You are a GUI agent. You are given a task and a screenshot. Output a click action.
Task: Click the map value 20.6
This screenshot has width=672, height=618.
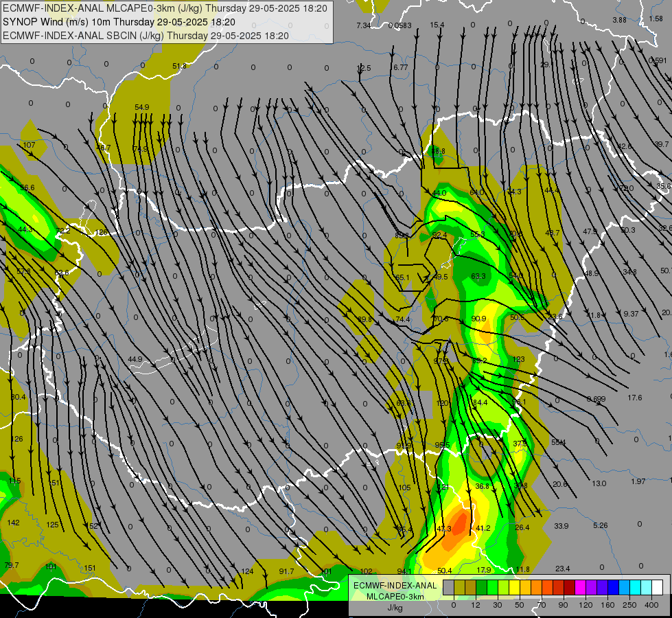click(x=559, y=484)
